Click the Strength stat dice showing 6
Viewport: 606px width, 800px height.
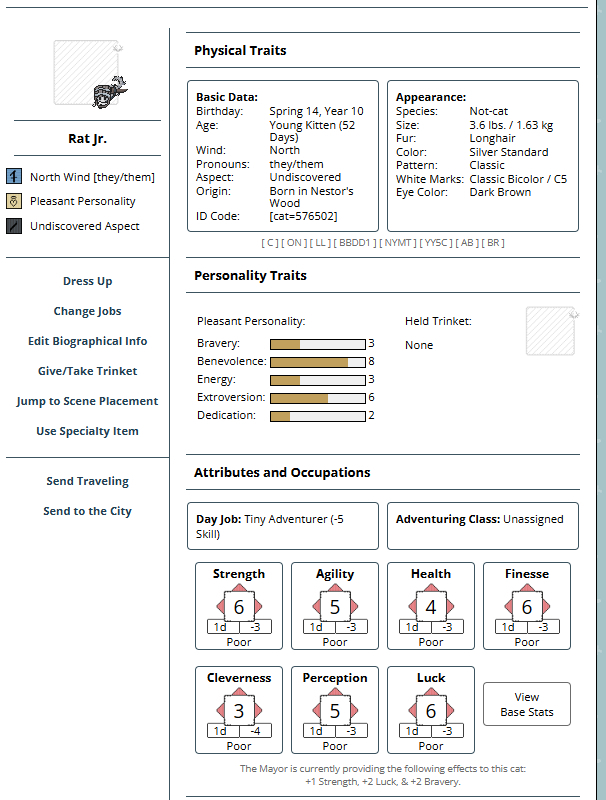tap(239, 606)
